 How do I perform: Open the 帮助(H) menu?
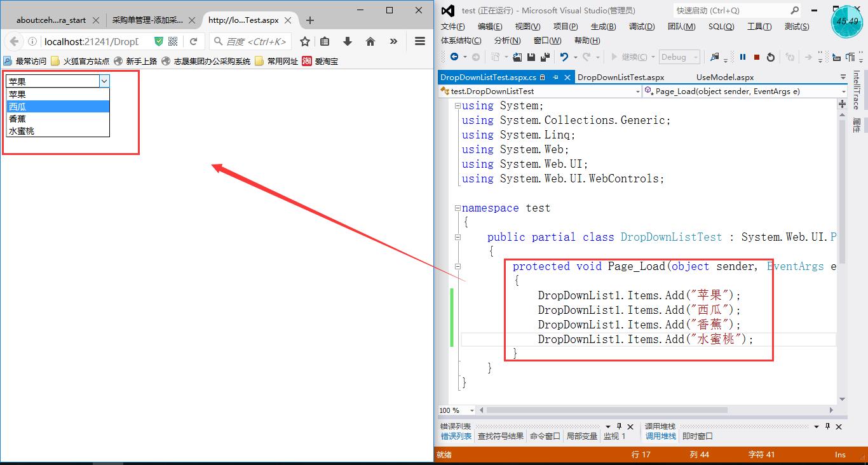(587, 40)
